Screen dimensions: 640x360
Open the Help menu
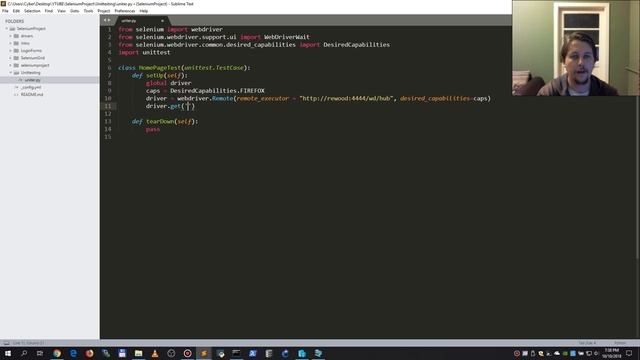click(x=144, y=11)
